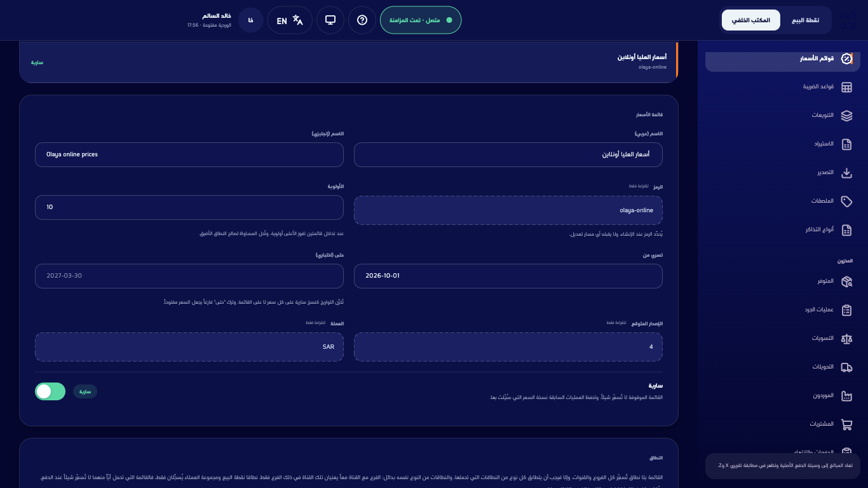
Task: Click the read-only الرمز olaya-online field
Action: tap(508, 210)
